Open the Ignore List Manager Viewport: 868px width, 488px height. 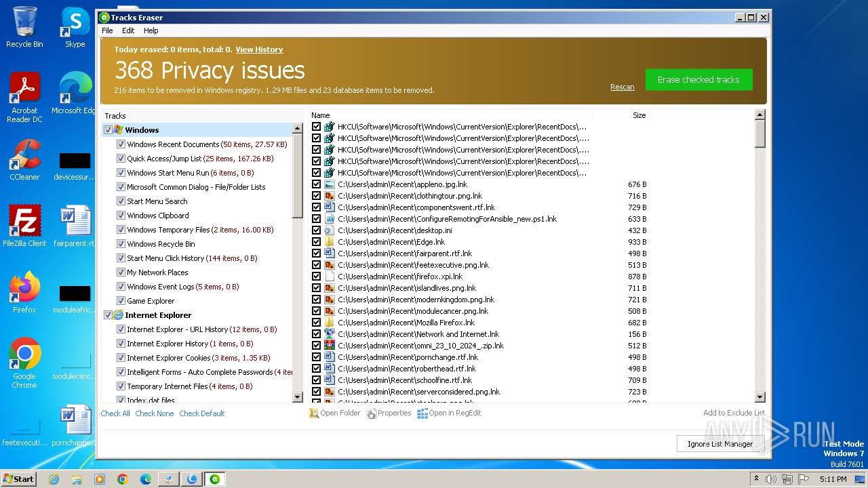point(720,444)
